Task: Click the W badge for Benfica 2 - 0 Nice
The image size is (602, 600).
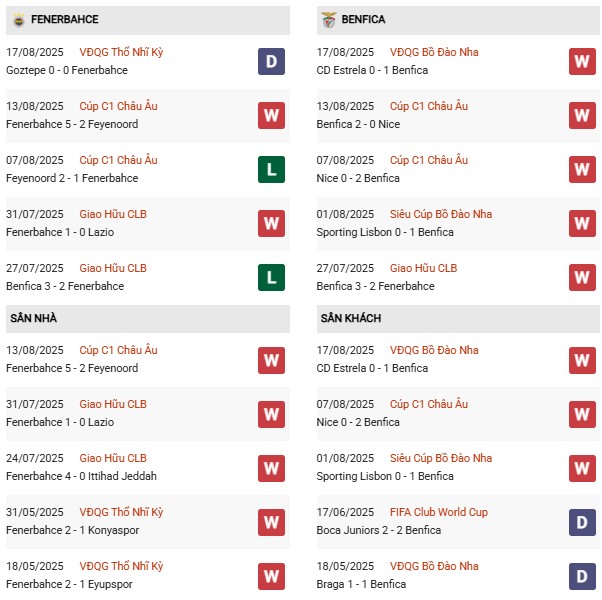Action: coord(582,116)
